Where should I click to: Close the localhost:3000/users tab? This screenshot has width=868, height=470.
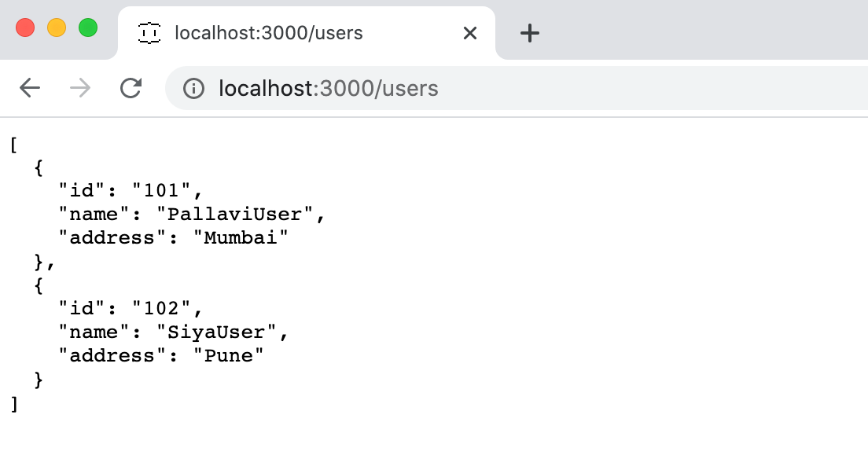pos(469,33)
